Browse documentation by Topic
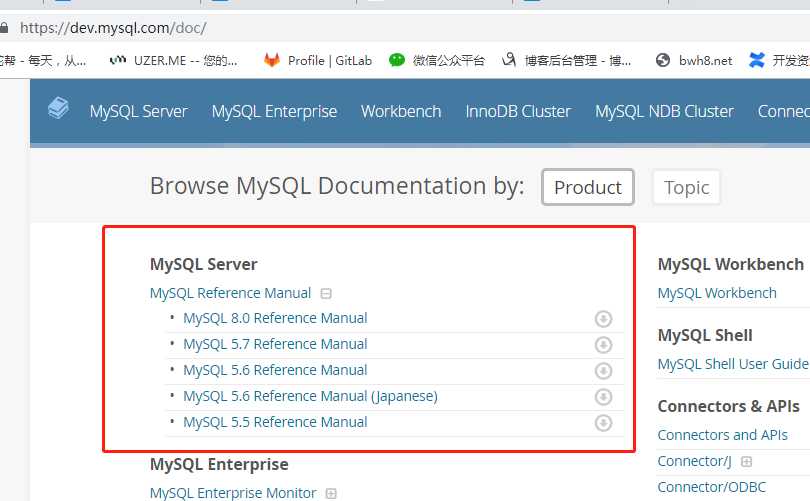The image size is (810, 501). tap(687, 187)
